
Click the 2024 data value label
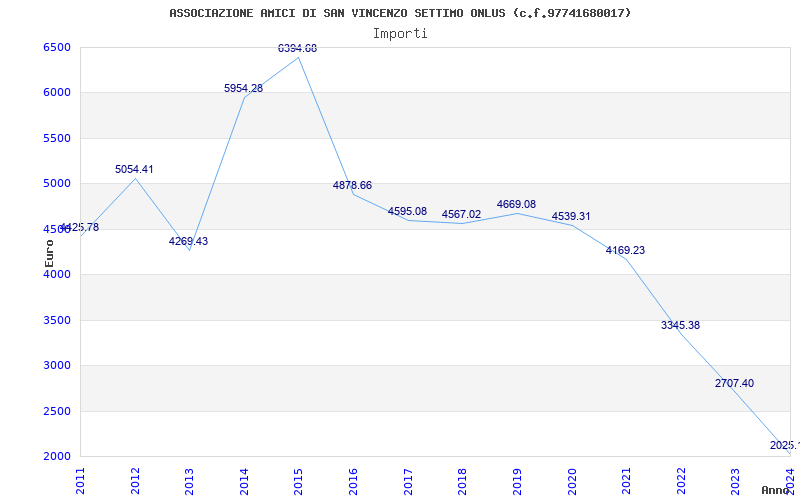click(785, 445)
